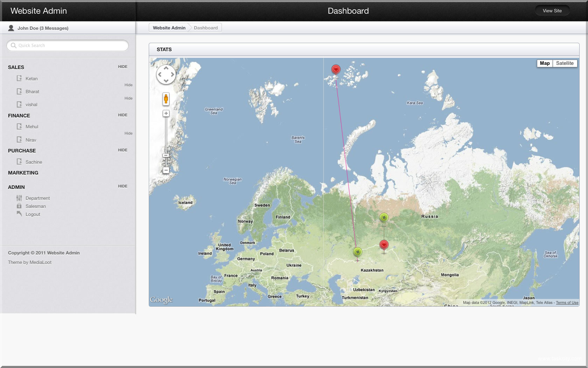Screen dimensions: 588x368
Task: Click the Website Admin title in header
Action: pyautogui.click(x=38, y=11)
